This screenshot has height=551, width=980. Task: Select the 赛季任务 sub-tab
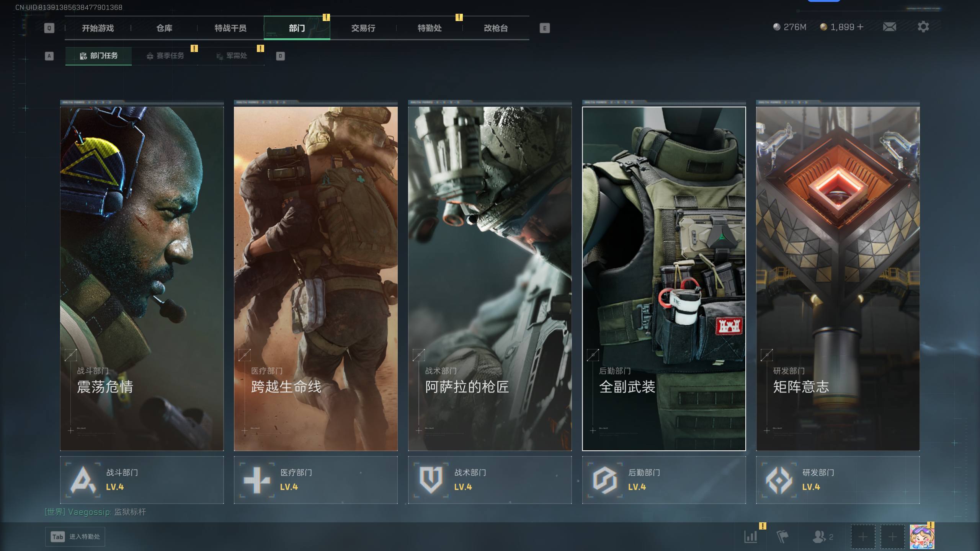pos(165,56)
